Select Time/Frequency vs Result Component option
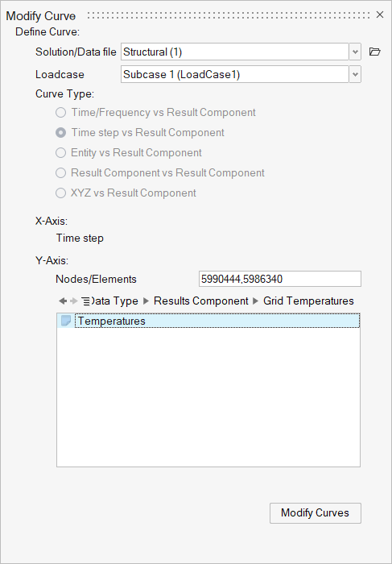The height and width of the screenshot is (564, 392). pyautogui.click(x=60, y=113)
